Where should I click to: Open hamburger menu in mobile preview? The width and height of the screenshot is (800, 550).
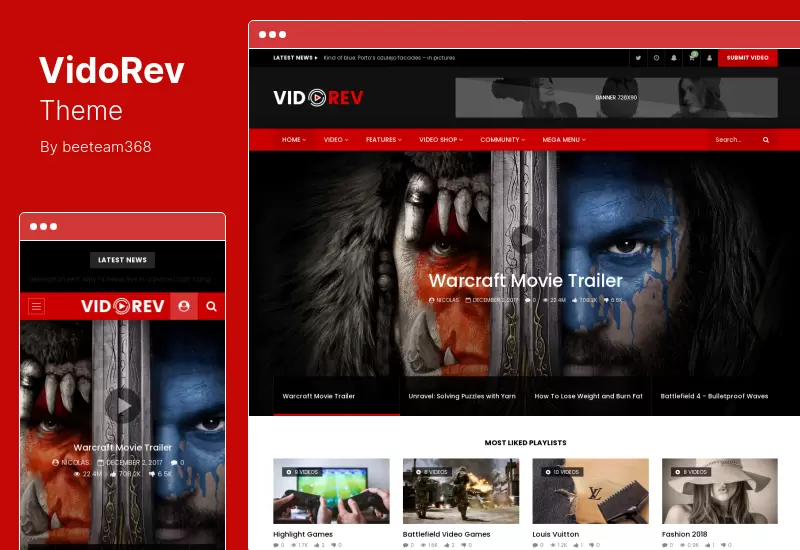tap(36, 306)
